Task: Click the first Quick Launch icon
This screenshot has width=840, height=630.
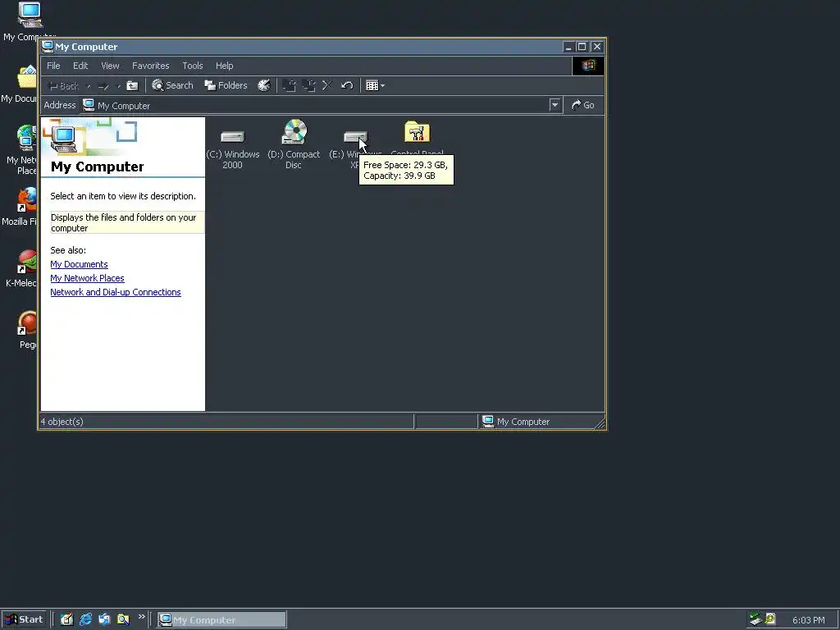Action: 66,619
